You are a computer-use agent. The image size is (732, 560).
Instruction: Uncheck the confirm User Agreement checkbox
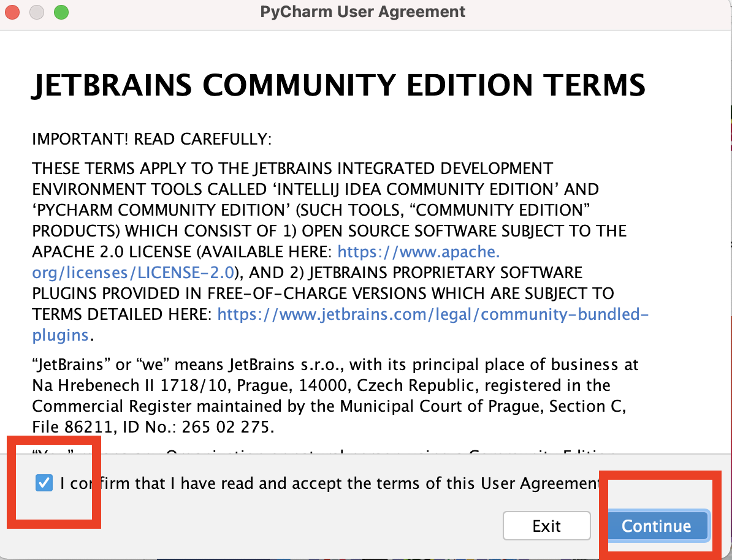click(x=44, y=483)
